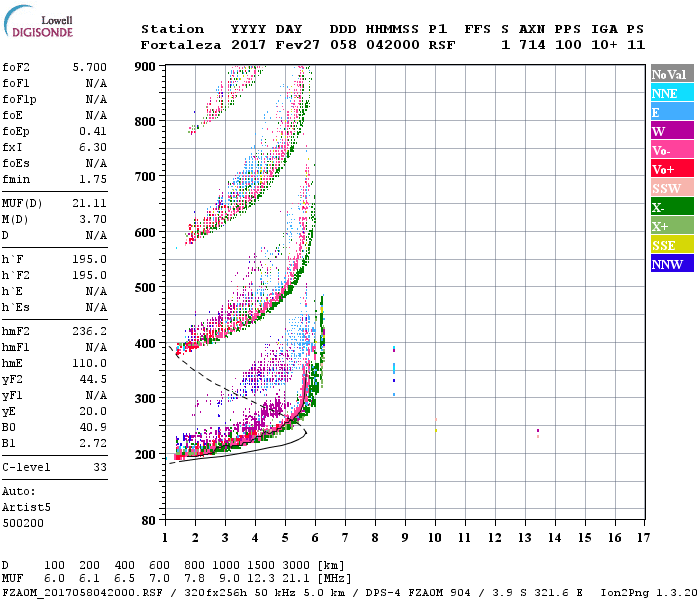Click the foEp value 0.41
This screenshot has width=700, height=600.
pos(93,131)
